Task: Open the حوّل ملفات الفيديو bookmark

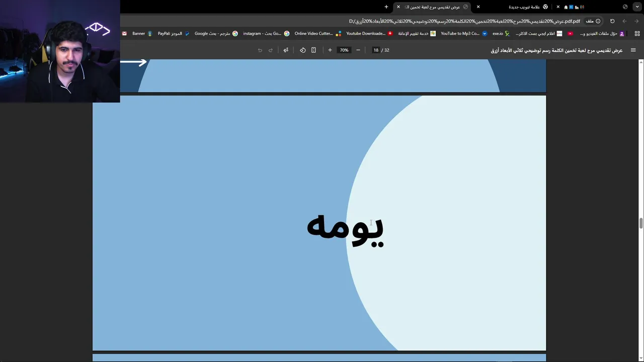Action: pos(602,34)
